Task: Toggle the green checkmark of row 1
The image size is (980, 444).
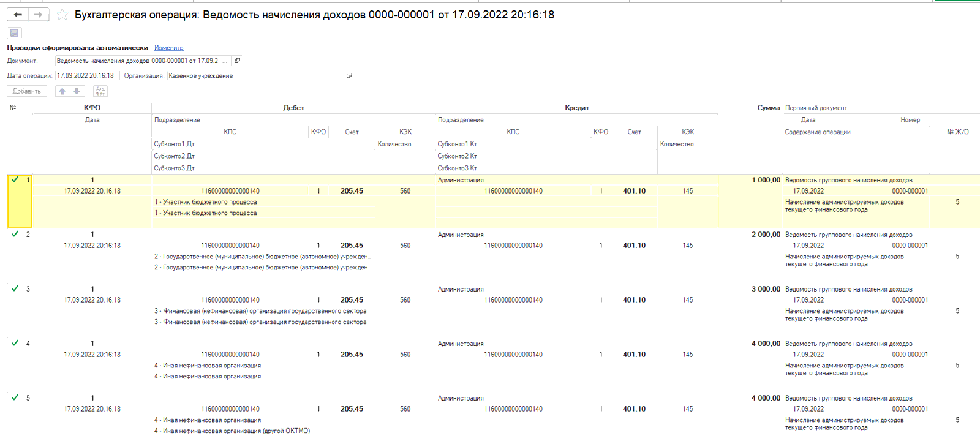Action: (x=15, y=179)
